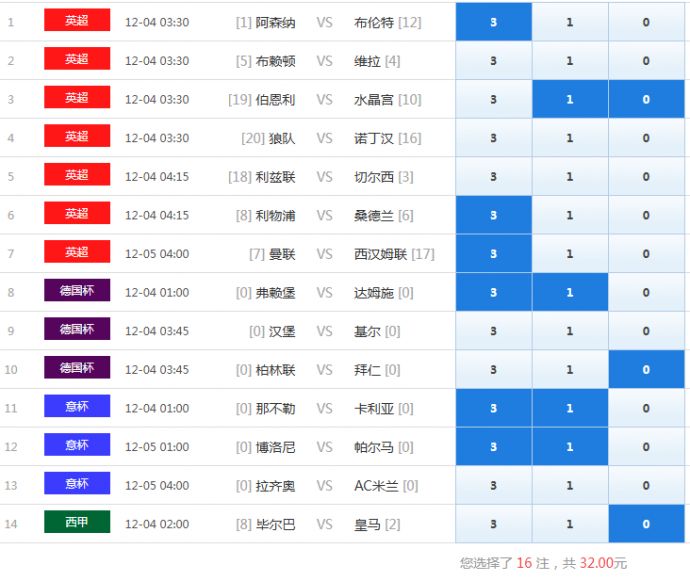Unselect 3 in the 曼联 vs 西汉姆联 row
The height and width of the screenshot is (581, 690).
493,254
